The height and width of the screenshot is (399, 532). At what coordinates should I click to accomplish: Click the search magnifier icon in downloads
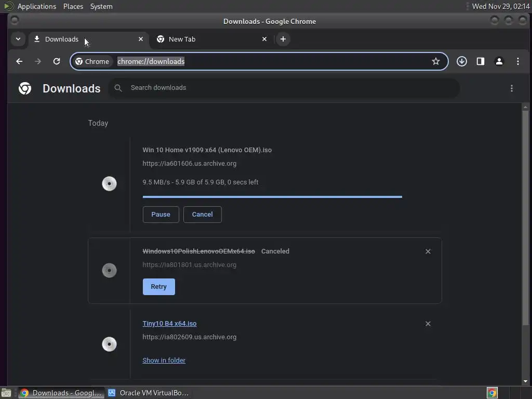pos(118,88)
